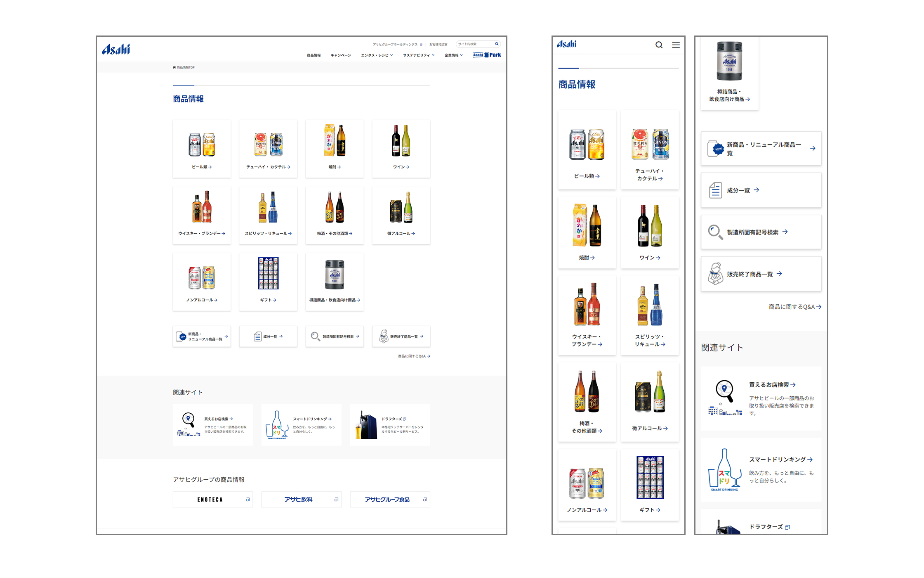Tap 製造所固有記号検索 in second mobile view
The height and width of the screenshot is (578, 924).
761,232
